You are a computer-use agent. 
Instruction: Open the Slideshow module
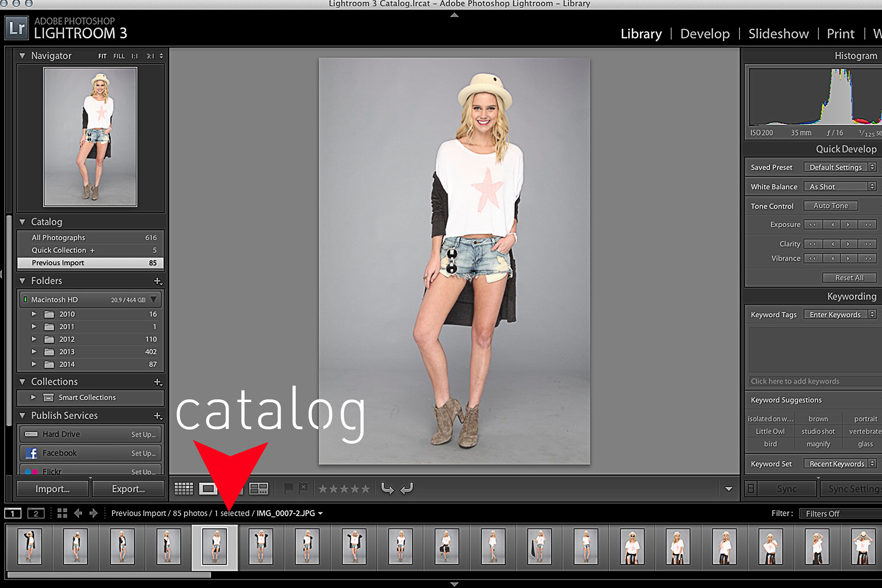click(778, 34)
